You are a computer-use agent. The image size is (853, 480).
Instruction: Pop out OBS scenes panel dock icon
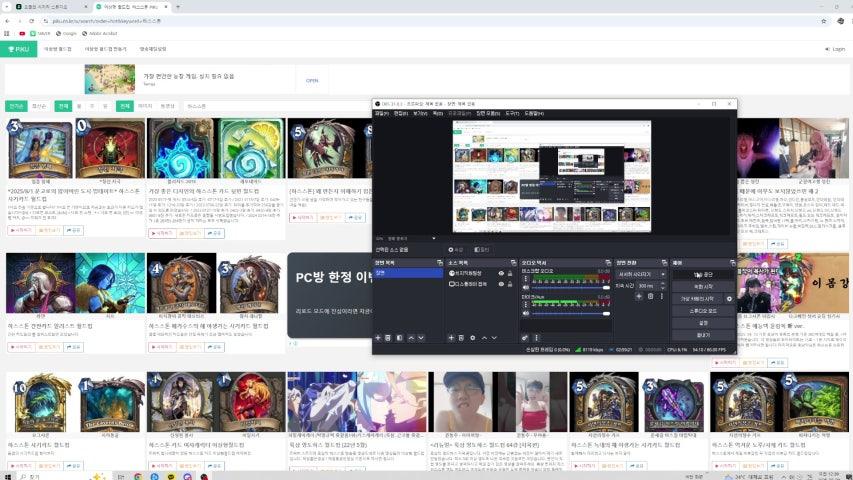click(440, 263)
